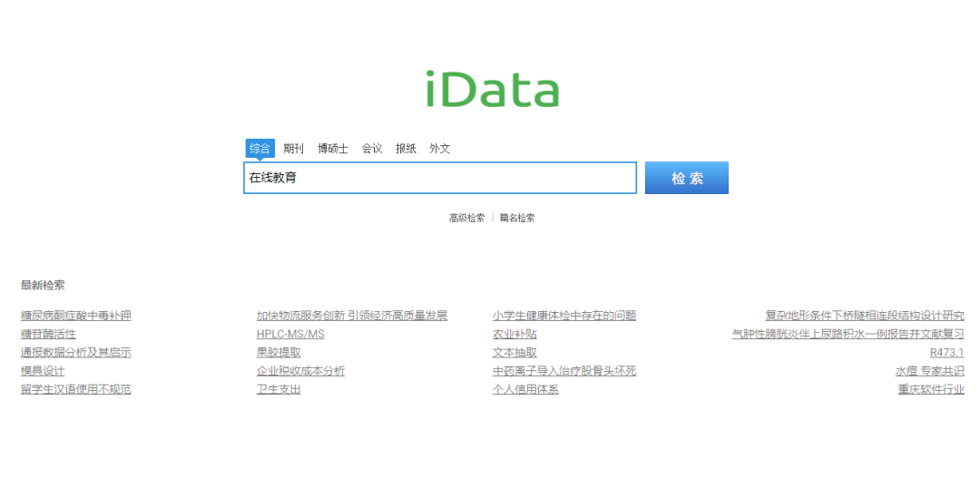
Task: Open recent search 重庆软件行业
Action: coord(931,389)
